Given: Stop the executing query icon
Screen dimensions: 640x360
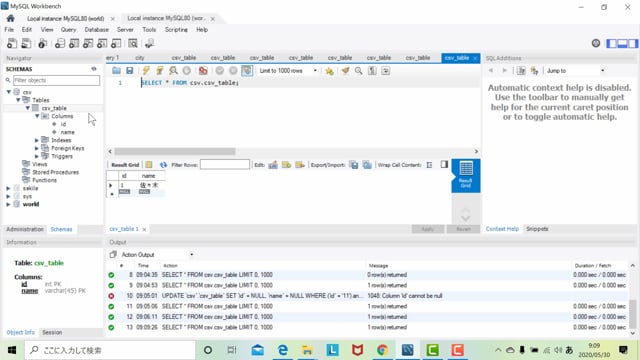Looking at the screenshot, I should (187, 71).
